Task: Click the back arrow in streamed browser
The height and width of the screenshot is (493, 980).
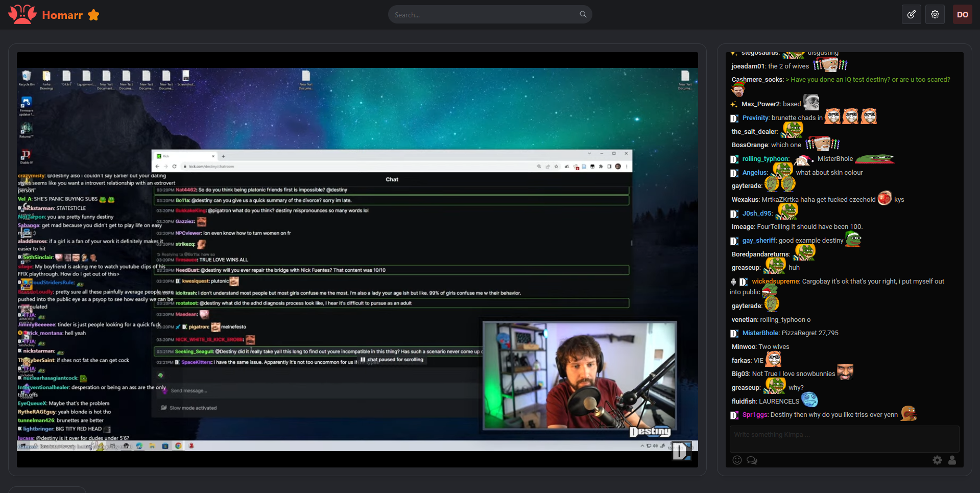Action: click(x=157, y=167)
